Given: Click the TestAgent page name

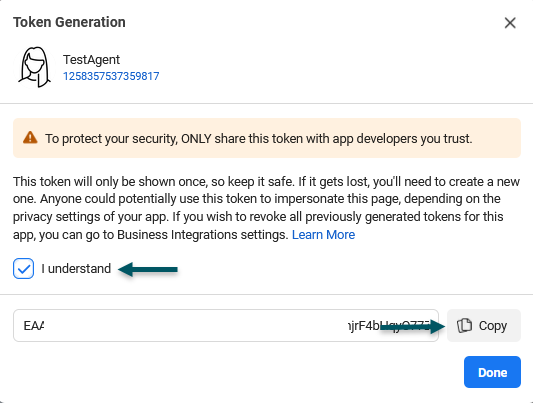Looking at the screenshot, I should coord(91,60).
